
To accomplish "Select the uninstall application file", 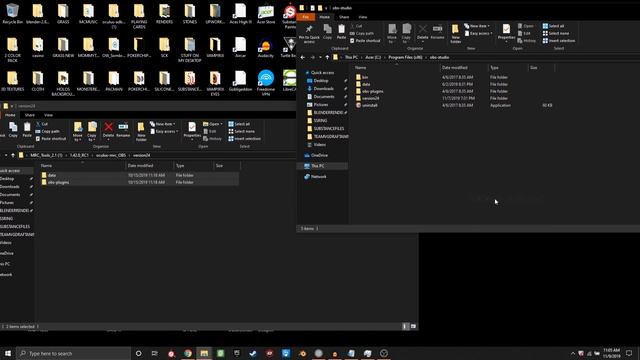I will [x=369, y=105].
